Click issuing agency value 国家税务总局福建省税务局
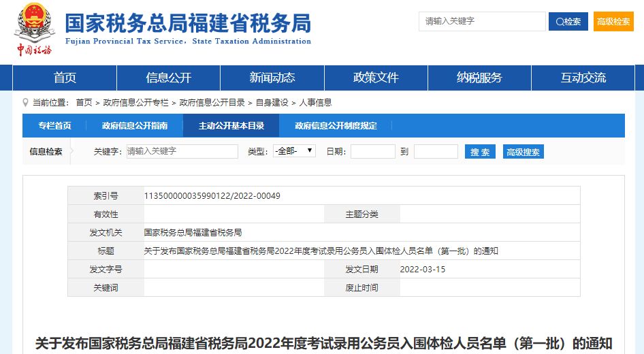Screen dimensions: 644x354 [x=193, y=232]
